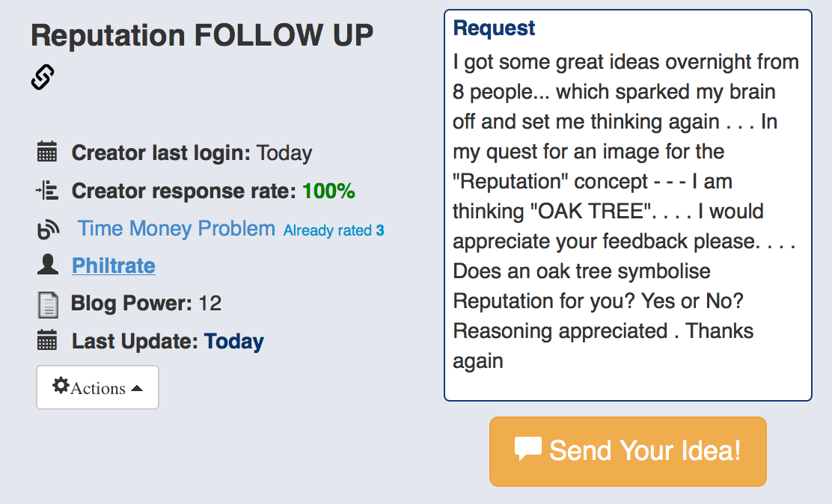Viewport: 832px width, 504px height.
Task: Click the calendar icon beside Last Update
Action: (x=47, y=342)
